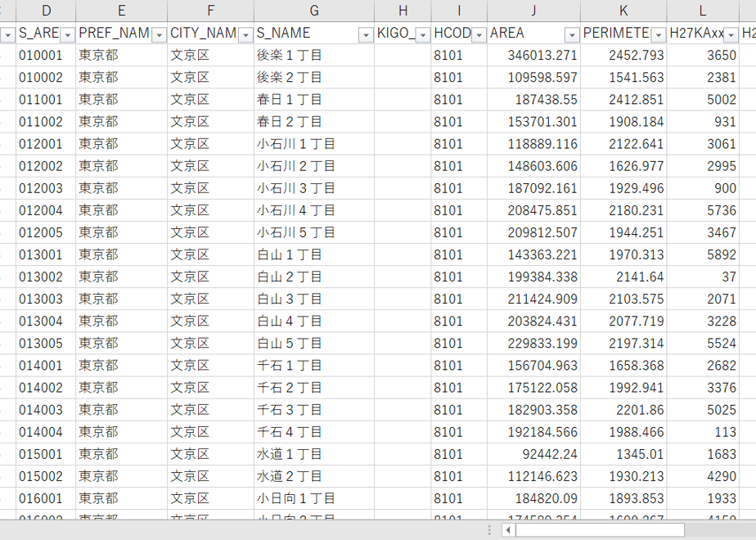Open the CITY_NAME column filter dropdown
Image resolution: width=756 pixels, height=540 pixels.
tap(246, 34)
